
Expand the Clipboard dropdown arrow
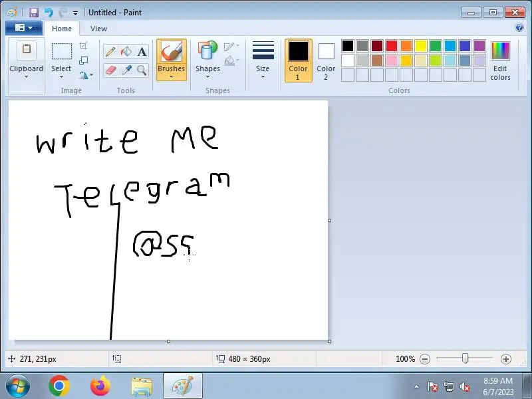27,77
